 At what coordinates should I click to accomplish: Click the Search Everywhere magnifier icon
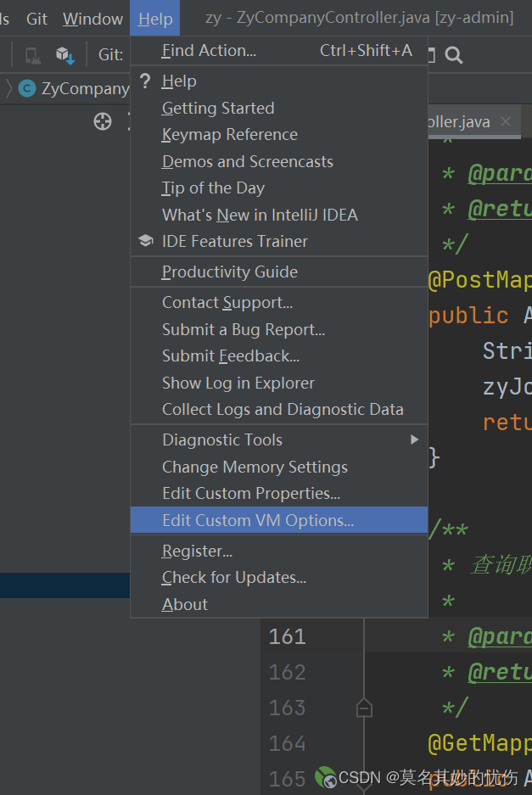pyautogui.click(x=454, y=55)
